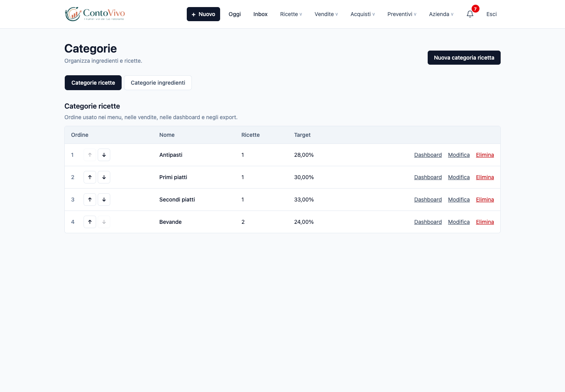Switch to Categorie ingredienti tab
Image resolution: width=565 pixels, height=392 pixels.
pyautogui.click(x=158, y=83)
